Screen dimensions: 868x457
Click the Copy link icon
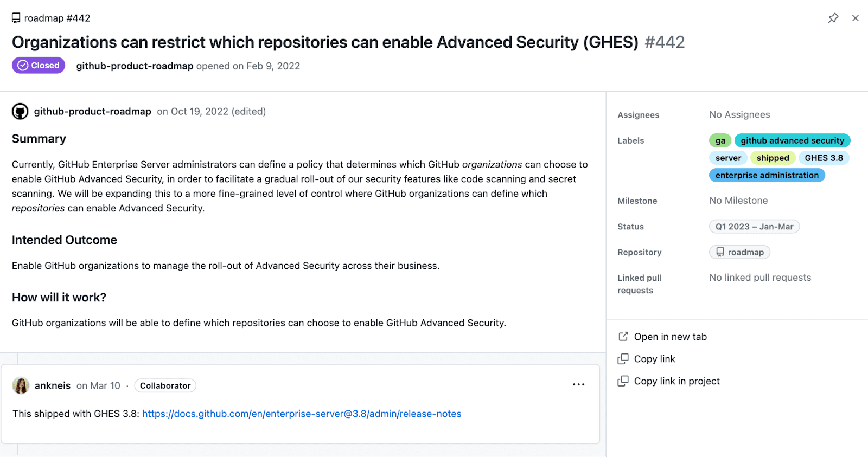(x=623, y=359)
